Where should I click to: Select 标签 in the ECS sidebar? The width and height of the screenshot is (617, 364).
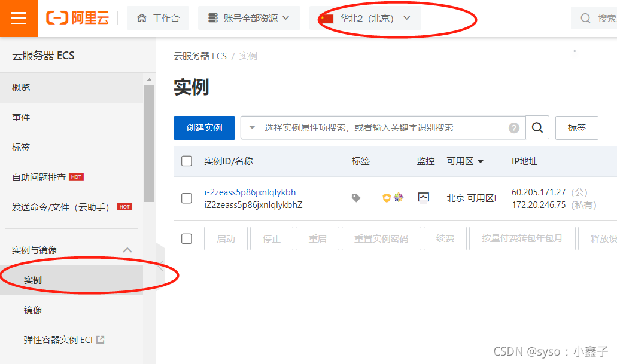pyautogui.click(x=72, y=148)
